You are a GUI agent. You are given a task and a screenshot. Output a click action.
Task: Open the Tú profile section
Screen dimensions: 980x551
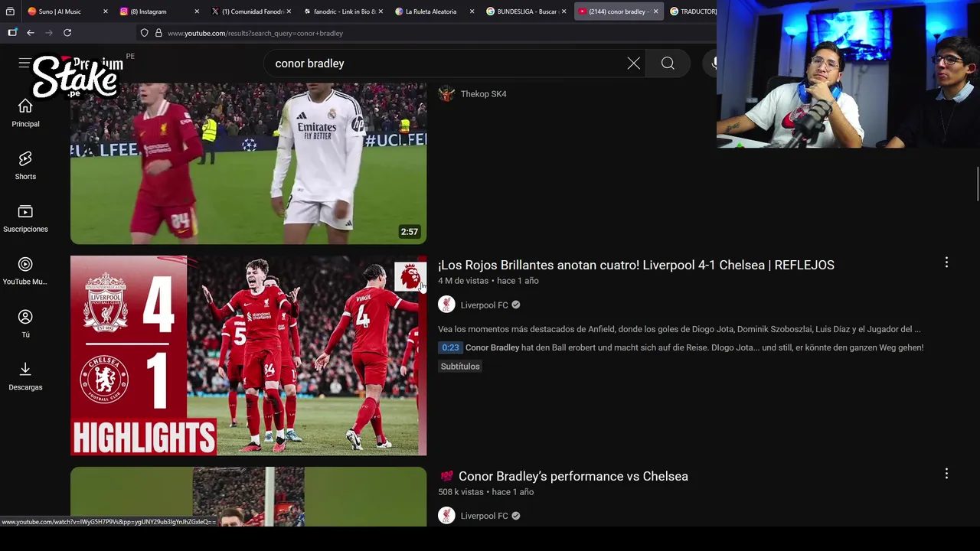pos(25,324)
